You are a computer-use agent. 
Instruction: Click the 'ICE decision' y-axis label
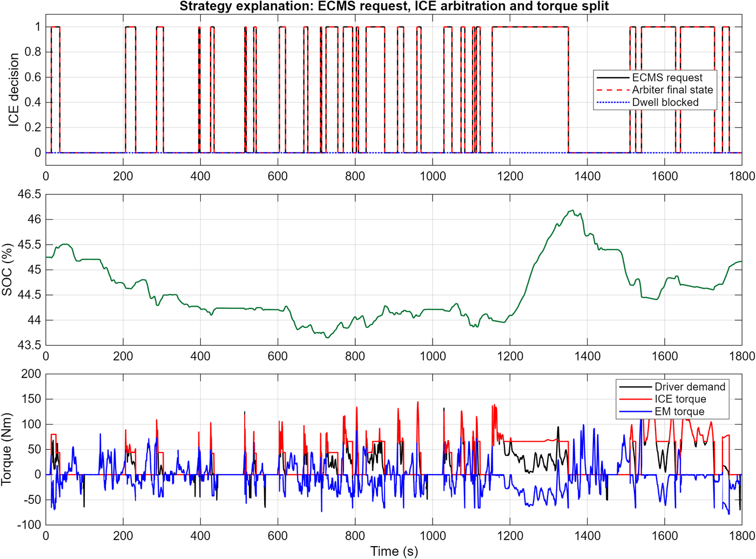[x=13, y=90]
